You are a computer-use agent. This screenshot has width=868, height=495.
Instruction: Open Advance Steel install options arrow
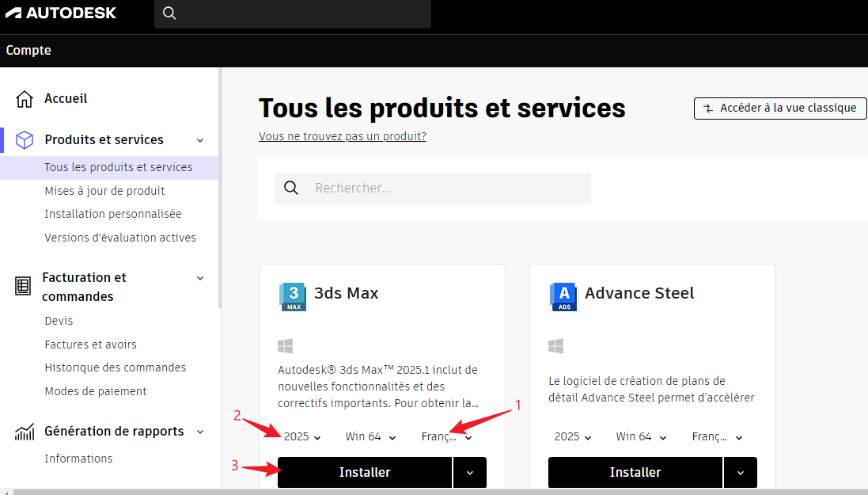coord(741,472)
